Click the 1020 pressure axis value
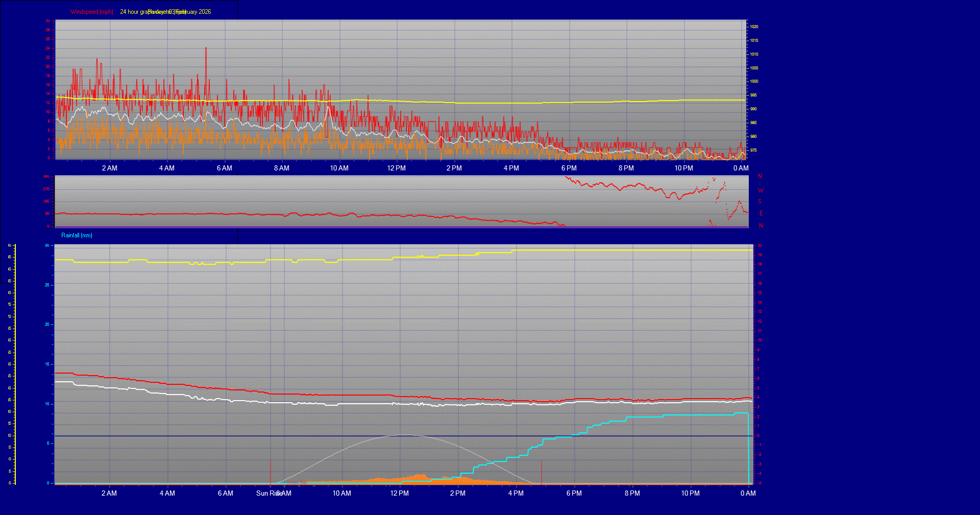The height and width of the screenshot is (515, 980). 754,27
